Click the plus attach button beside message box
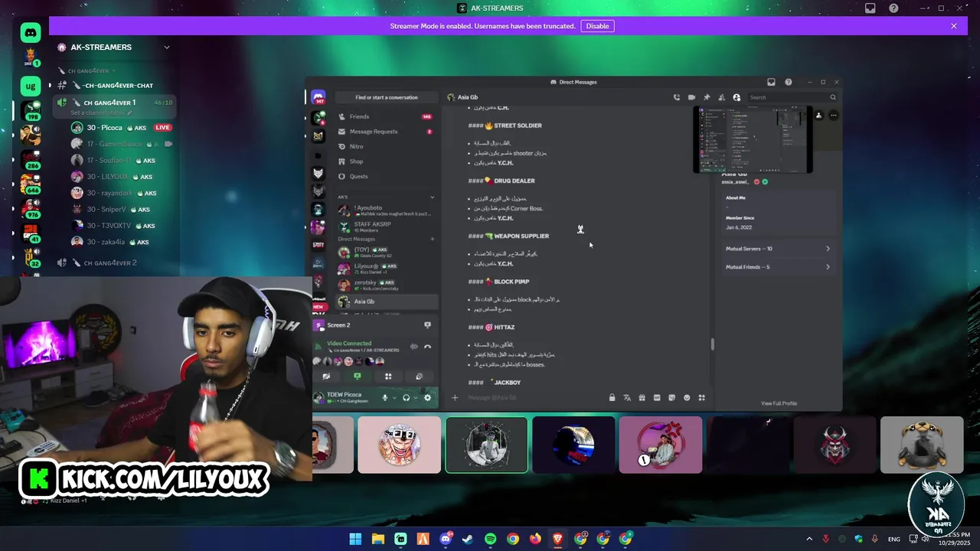 455,397
